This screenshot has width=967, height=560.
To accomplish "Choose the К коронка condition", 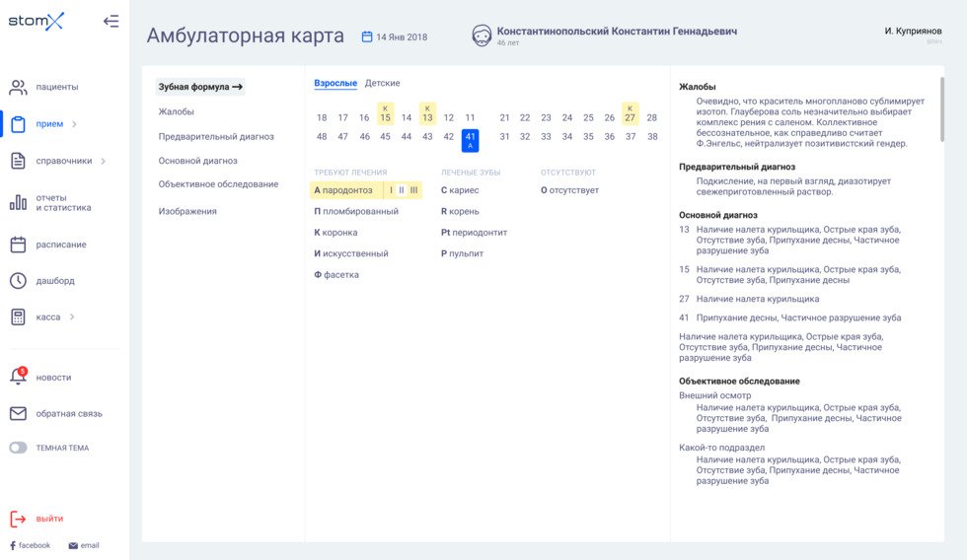I will pos(336,233).
